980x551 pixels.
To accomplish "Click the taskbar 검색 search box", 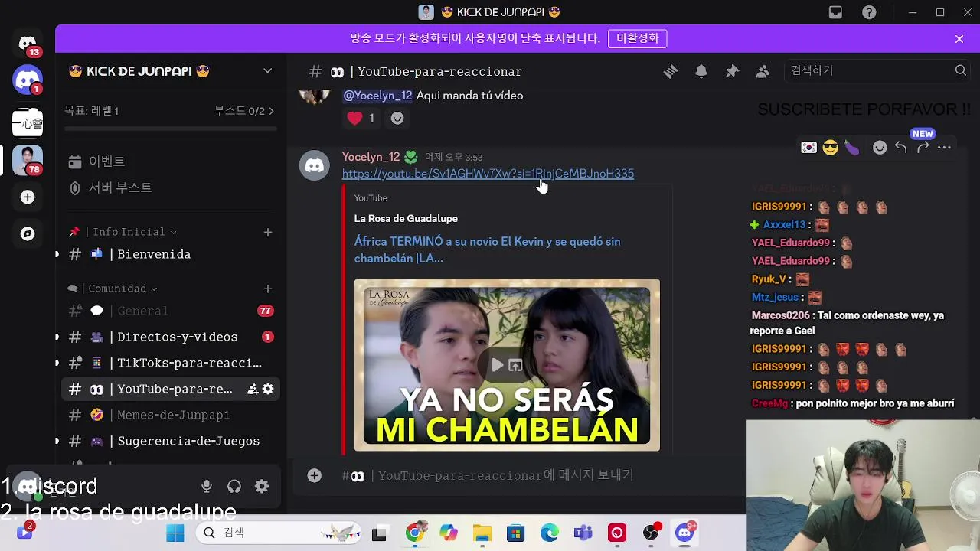I will 278,533.
